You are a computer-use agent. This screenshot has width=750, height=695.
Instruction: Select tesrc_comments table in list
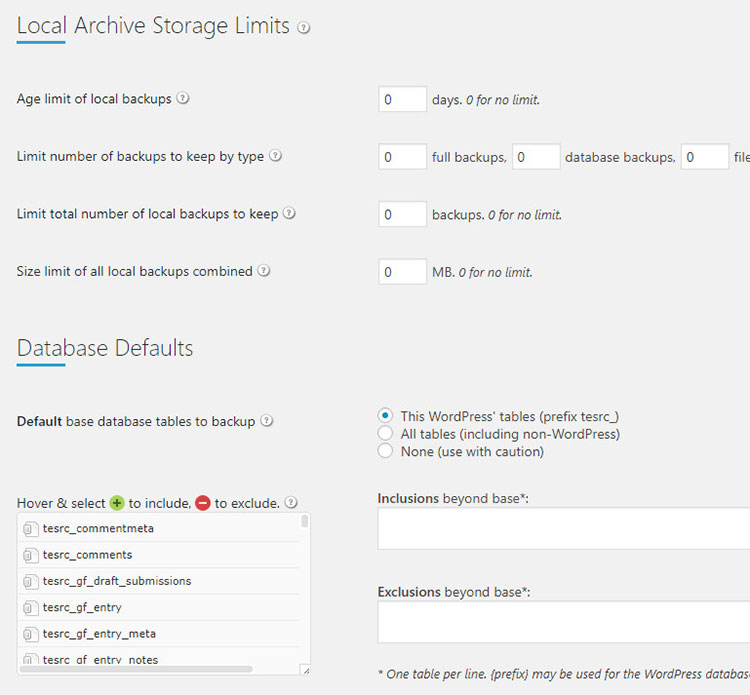88,555
